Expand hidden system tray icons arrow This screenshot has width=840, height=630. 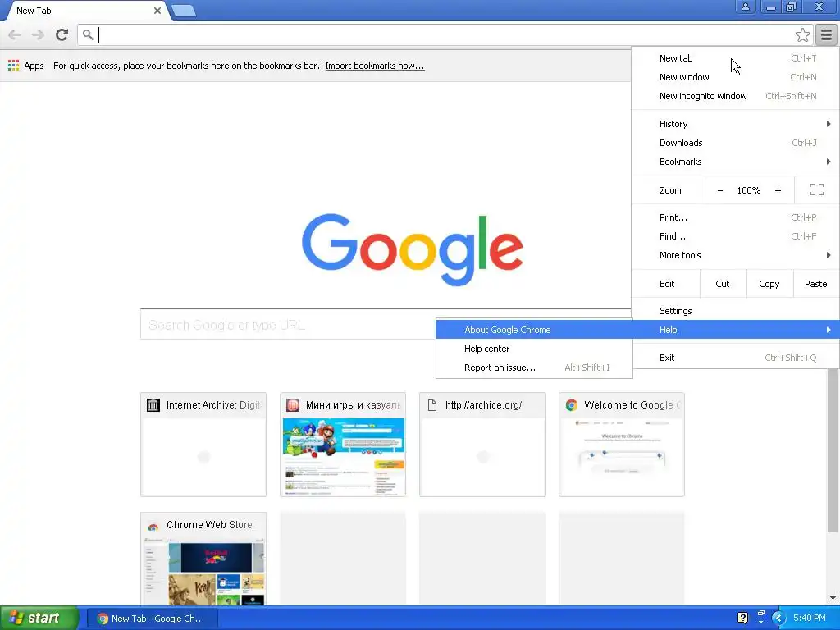pyautogui.click(x=778, y=619)
